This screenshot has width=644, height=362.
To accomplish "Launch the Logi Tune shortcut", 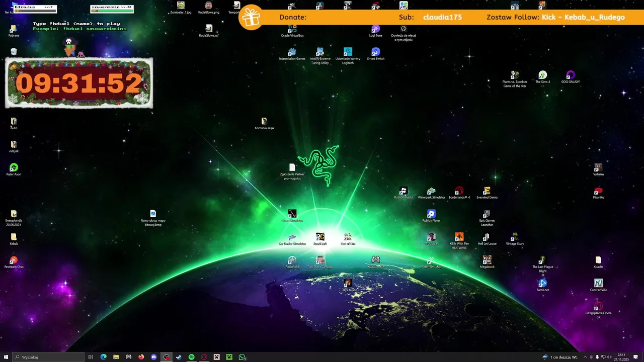I will [x=375, y=31].
